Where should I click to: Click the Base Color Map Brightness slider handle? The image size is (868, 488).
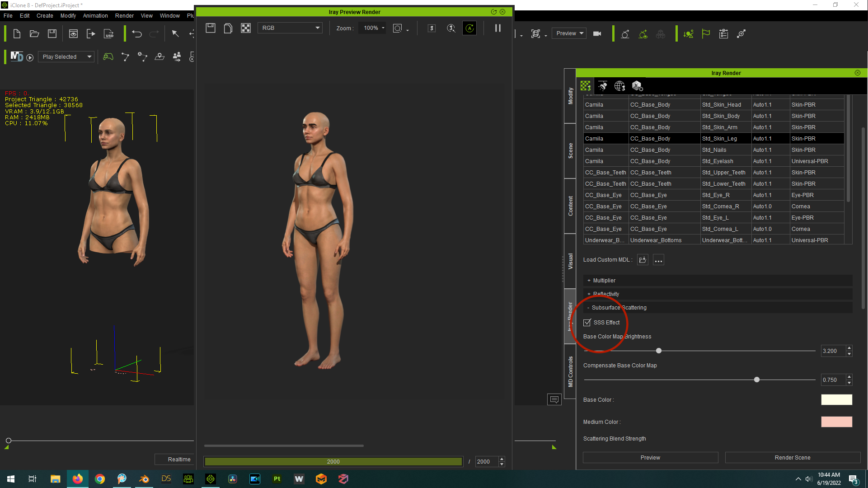[x=659, y=351]
